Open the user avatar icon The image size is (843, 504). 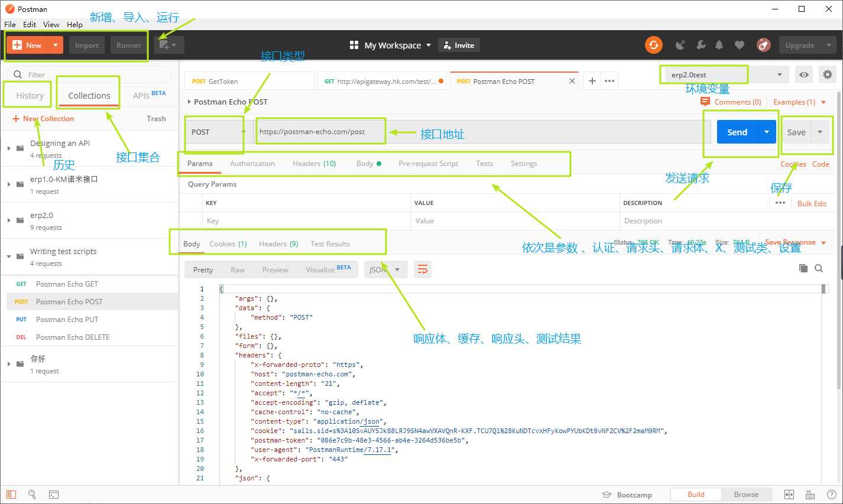[763, 45]
